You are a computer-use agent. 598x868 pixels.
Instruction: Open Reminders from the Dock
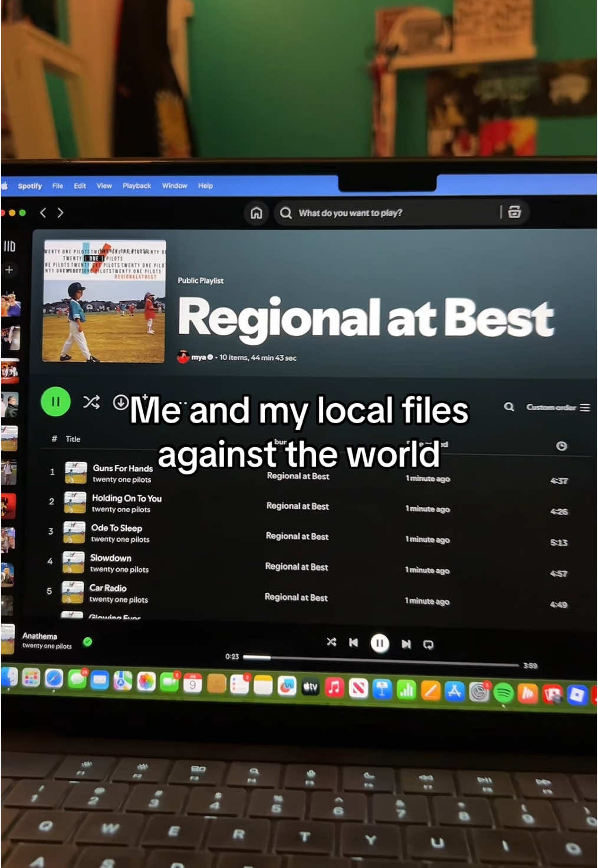click(239, 684)
